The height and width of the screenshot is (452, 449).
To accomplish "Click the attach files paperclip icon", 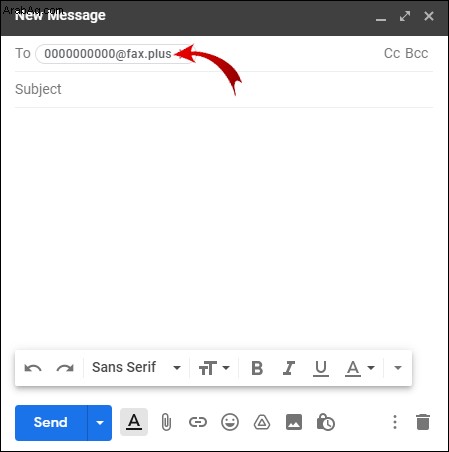I will (166, 422).
